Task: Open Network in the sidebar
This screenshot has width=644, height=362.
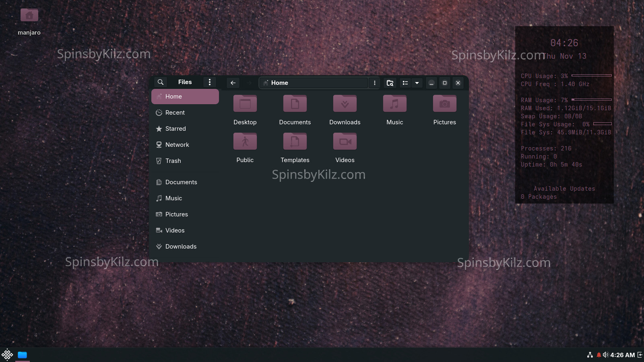Action: [177, 145]
